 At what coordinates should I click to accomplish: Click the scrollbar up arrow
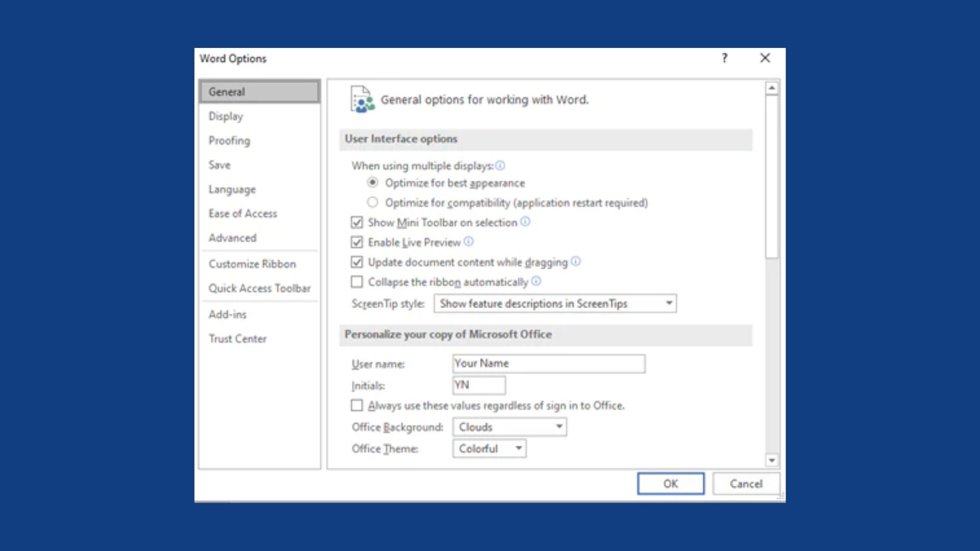[x=772, y=89]
